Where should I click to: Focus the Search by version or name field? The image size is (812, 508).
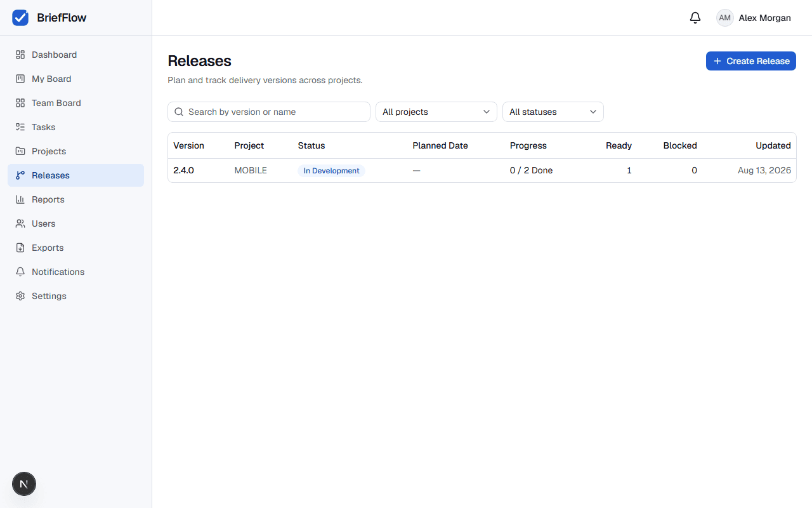click(269, 112)
